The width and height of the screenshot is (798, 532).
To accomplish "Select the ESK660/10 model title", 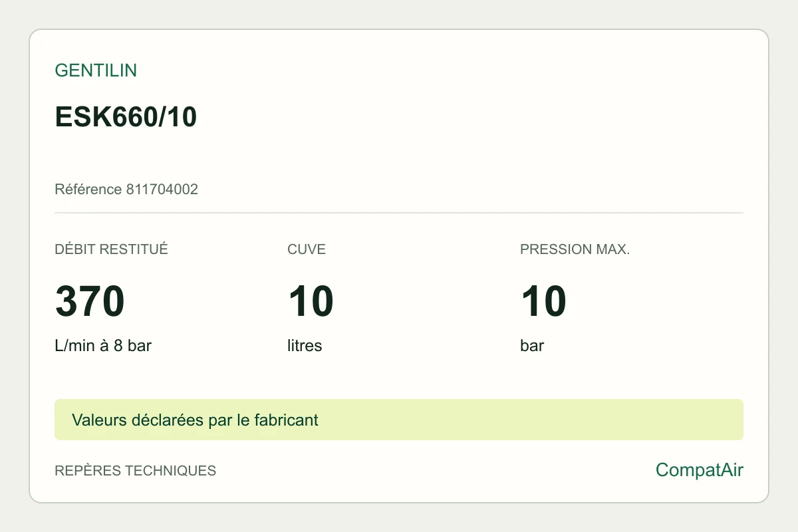I will [x=126, y=117].
